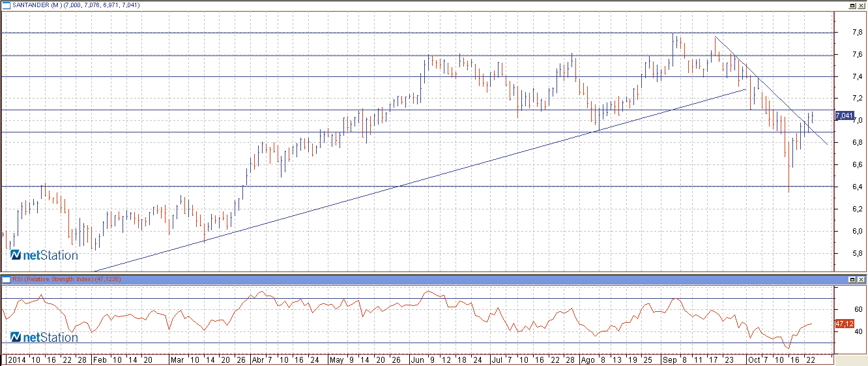Click the Jun label on date axis

point(417,359)
